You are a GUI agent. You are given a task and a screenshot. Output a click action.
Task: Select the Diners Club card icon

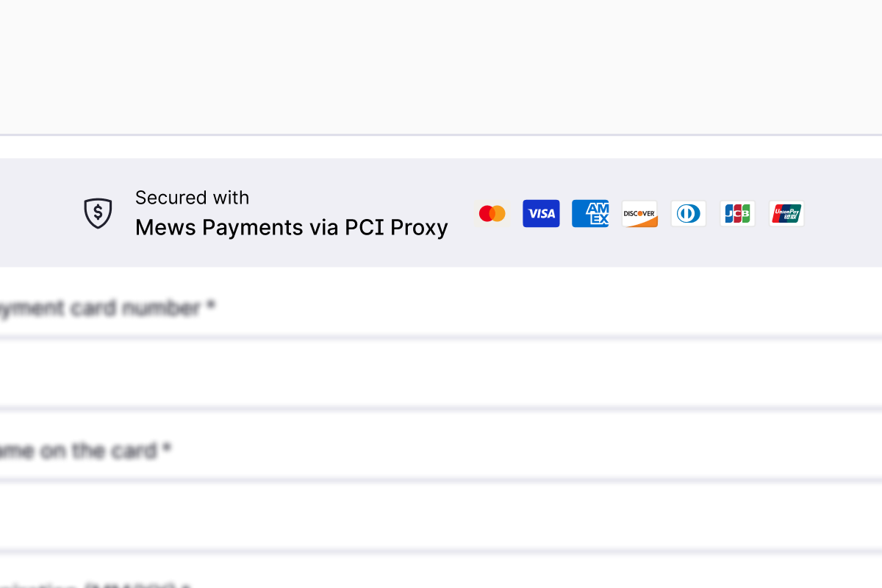pyautogui.click(x=689, y=214)
